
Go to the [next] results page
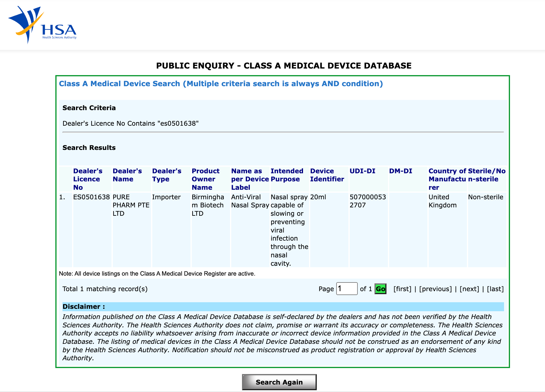pyautogui.click(x=469, y=289)
